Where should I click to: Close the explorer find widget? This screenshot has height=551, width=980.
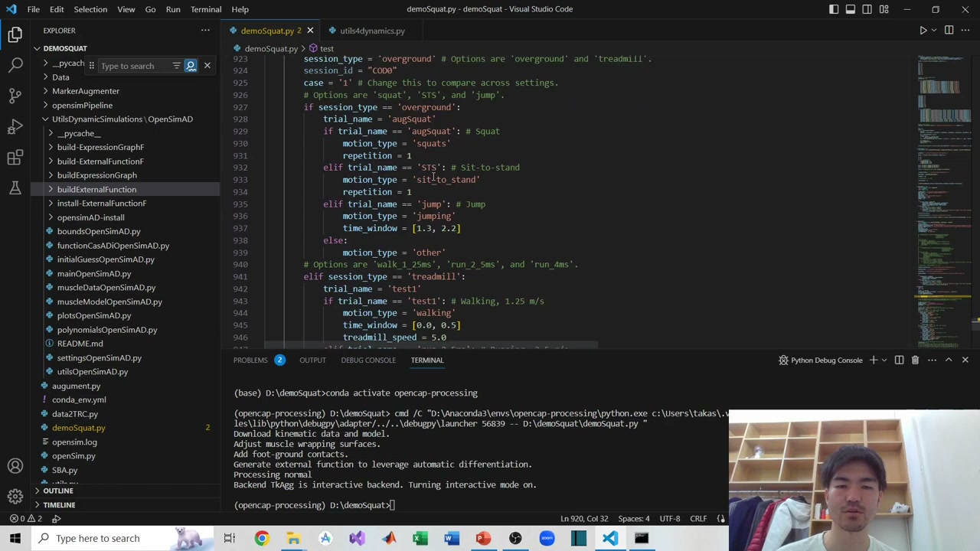click(x=207, y=66)
